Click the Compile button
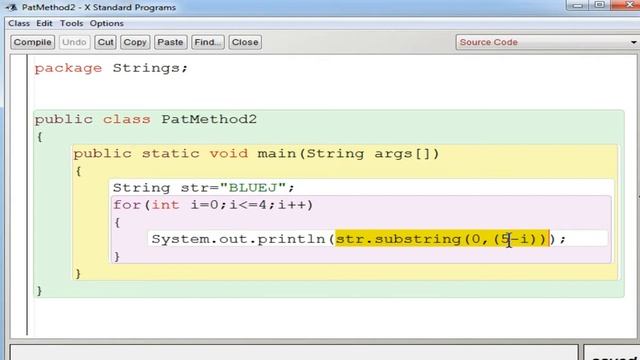 click(x=33, y=42)
